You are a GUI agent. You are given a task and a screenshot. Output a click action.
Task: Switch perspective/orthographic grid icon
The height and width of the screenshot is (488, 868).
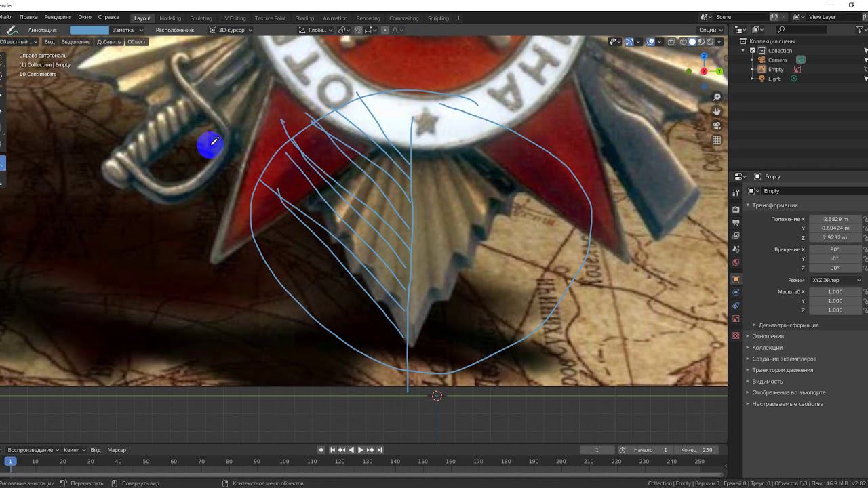coord(717,140)
